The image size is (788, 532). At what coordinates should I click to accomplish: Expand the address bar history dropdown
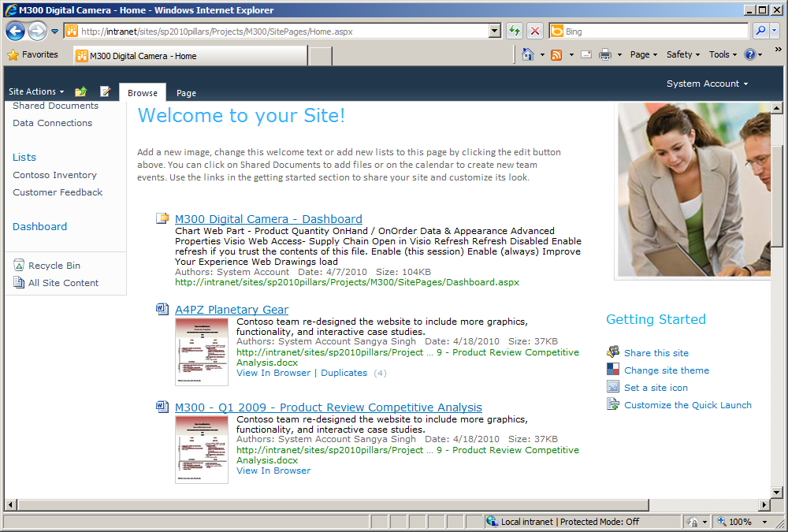[495, 32]
